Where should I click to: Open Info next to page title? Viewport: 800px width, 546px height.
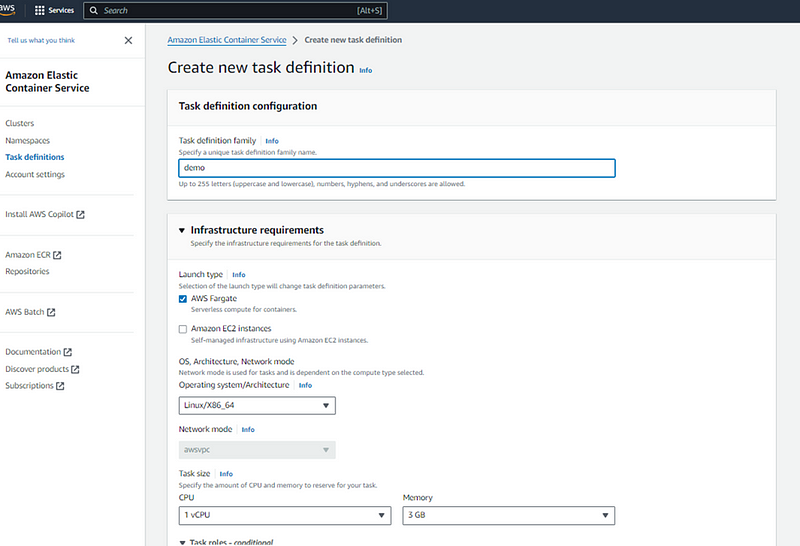coord(365,70)
